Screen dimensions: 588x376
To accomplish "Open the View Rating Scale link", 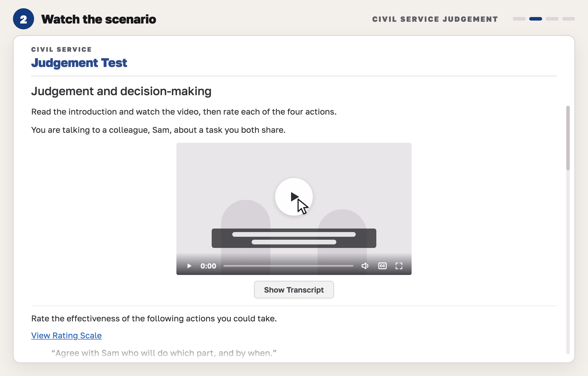I will coord(66,335).
